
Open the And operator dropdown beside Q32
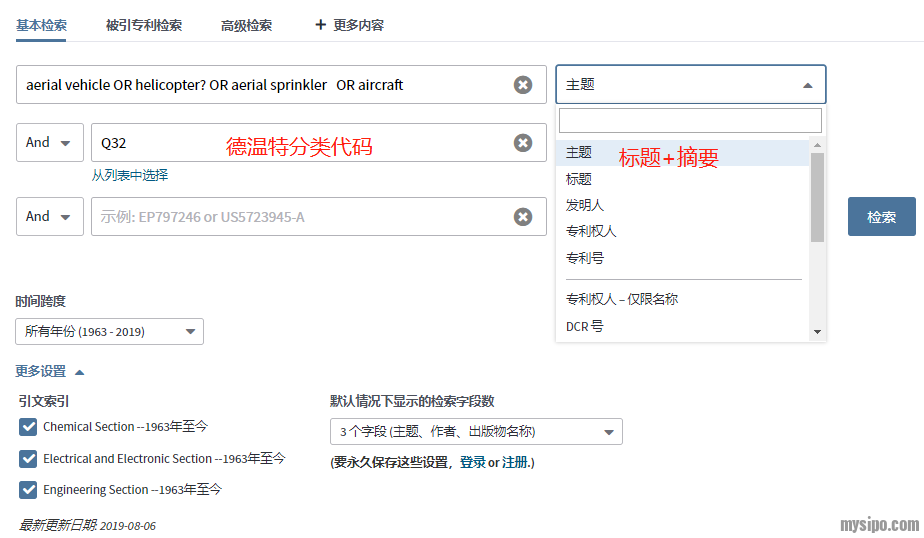point(50,143)
